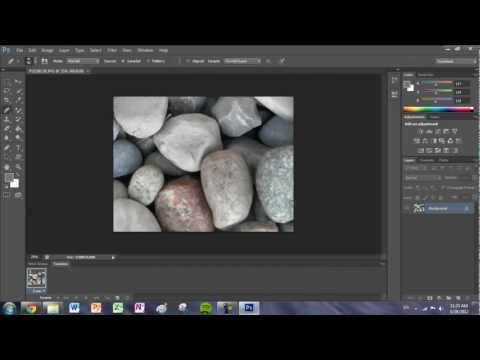Select the Quick Selection tool
The height and width of the screenshot is (360, 480).
[x=18, y=91]
